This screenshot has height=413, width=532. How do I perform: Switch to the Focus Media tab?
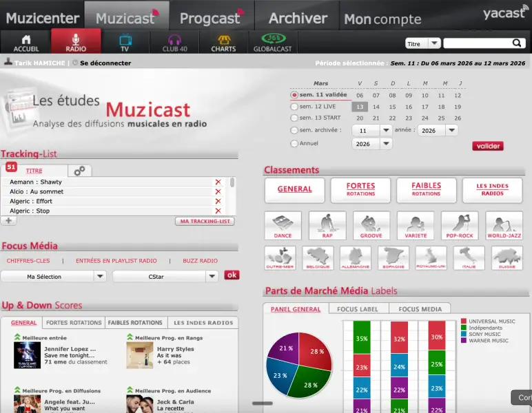[420, 309]
